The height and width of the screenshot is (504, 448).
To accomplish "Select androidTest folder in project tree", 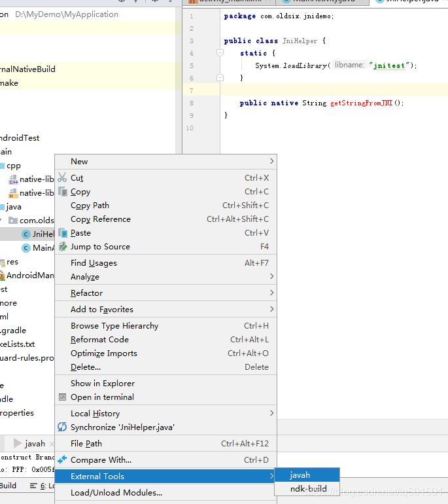I will coord(19,138).
